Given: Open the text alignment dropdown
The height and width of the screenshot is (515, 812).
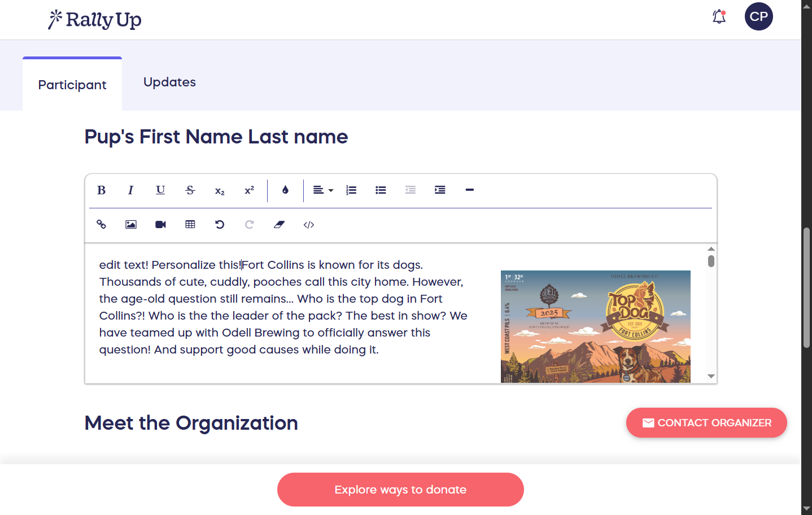Looking at the screenshot, I should click(323, 190).
